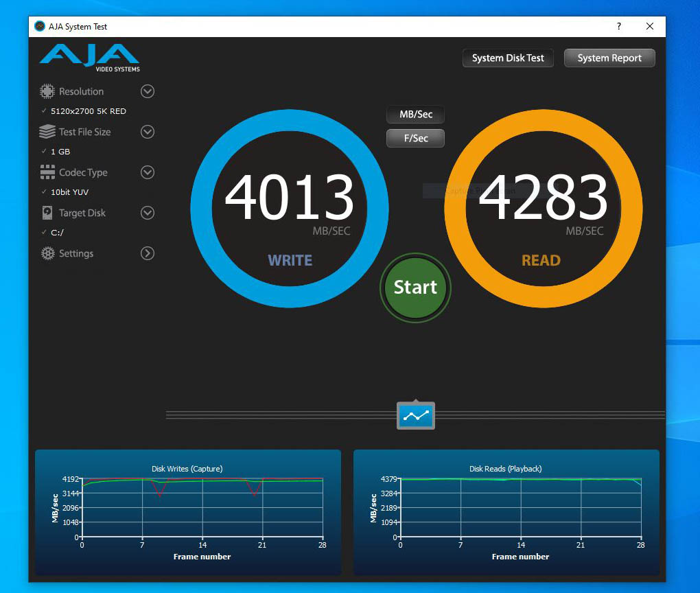The width and height of the screenshot is (700, 593).
Task: Close the AJA System Test window
Action: pyautogui.click(x=650, y=26)
